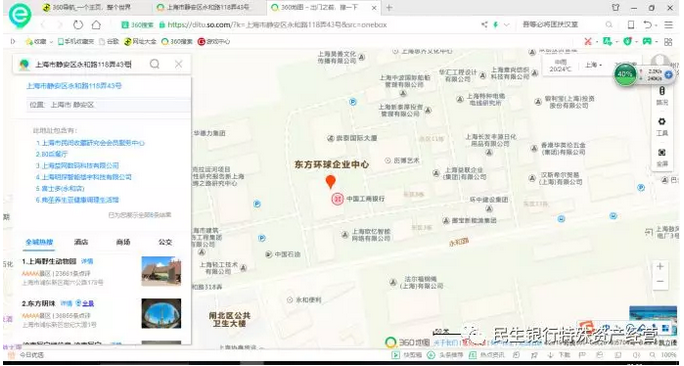Open the 工具 tools icon on map
Screen dimensions: 684x366
tap(662, 126)
